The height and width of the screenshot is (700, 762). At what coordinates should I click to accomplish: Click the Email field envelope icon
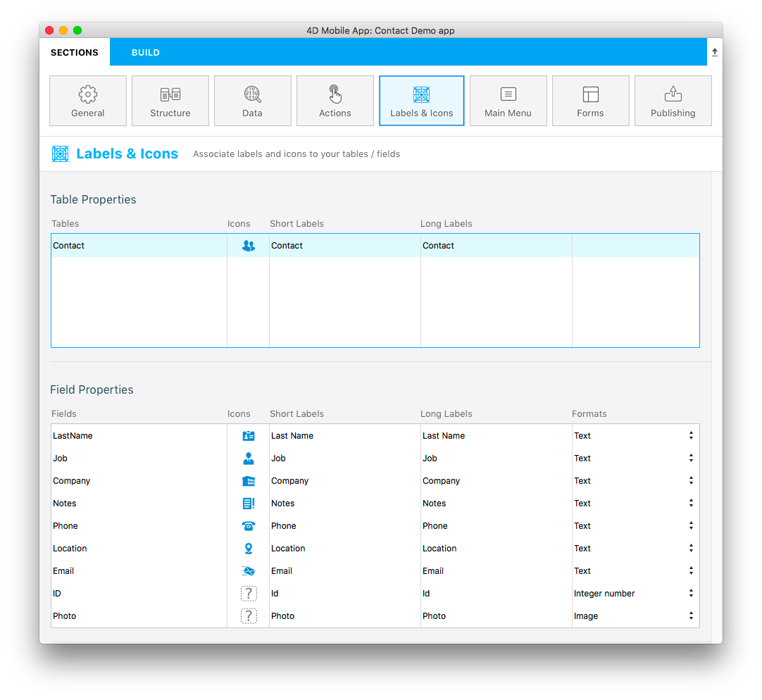tap(249, 570)
